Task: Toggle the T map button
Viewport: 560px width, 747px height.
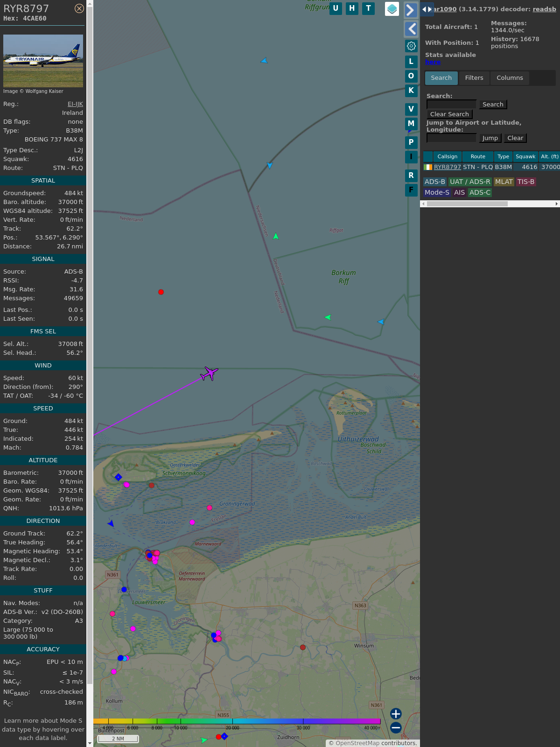Action: pyautogui.click(x=369, y=8)
